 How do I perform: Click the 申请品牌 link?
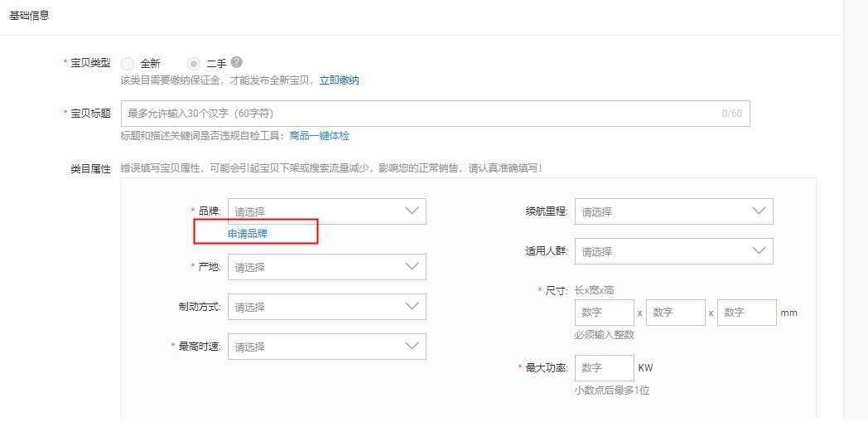point(248,234)
